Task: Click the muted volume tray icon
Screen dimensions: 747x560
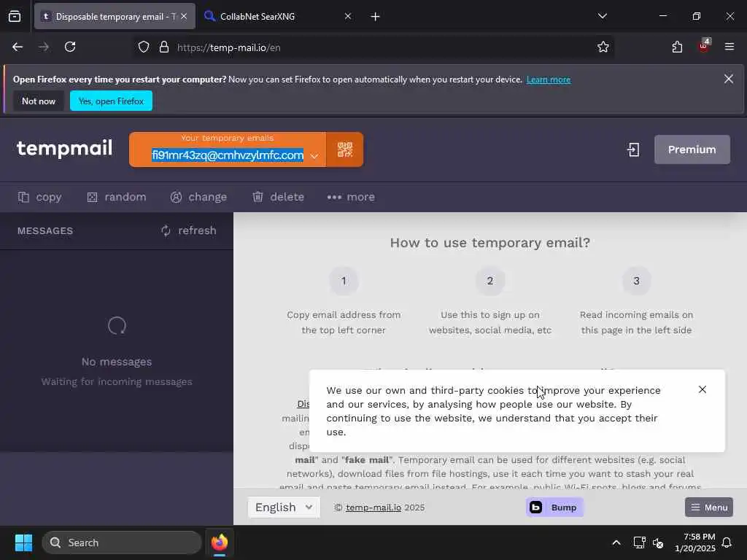Action: pos(658,542)
